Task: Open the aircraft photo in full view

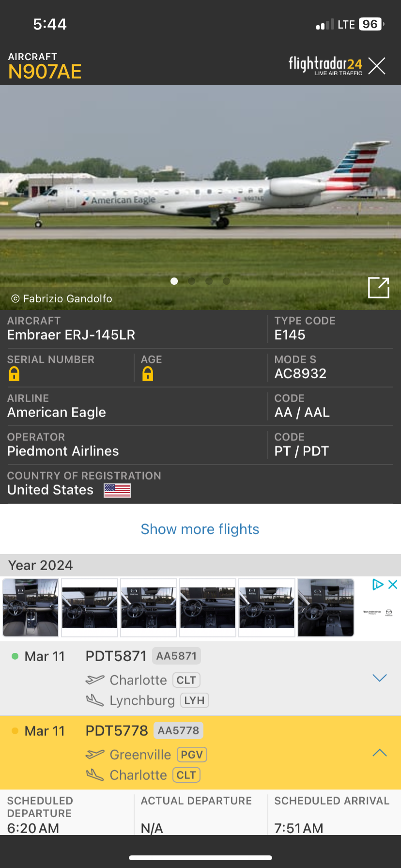Action: click(x=378, y=288)
